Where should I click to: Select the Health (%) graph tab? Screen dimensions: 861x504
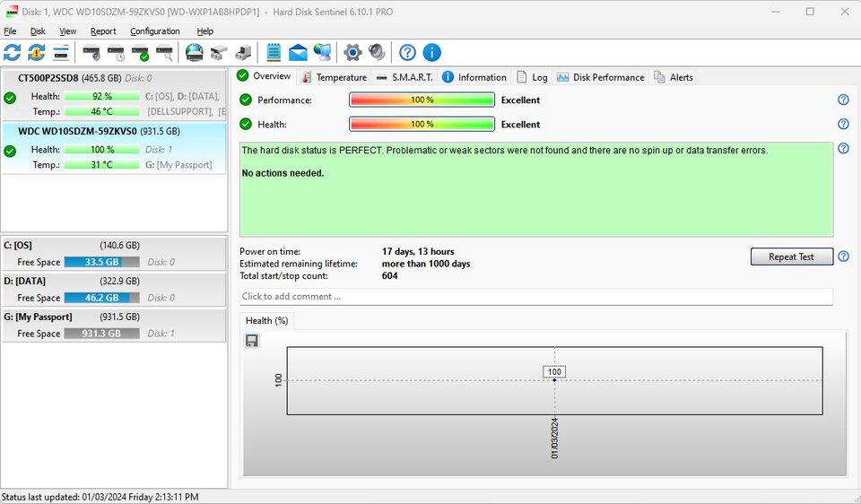[267, 321]
